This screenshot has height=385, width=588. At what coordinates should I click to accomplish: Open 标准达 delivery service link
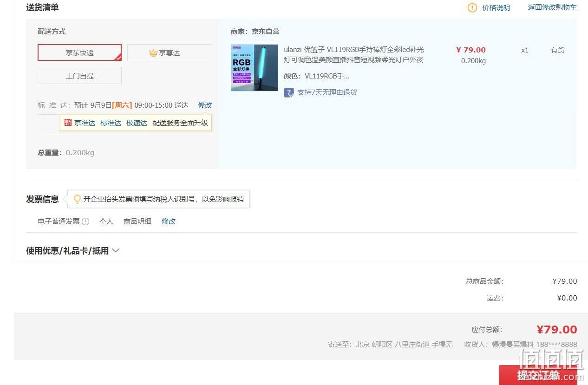(111, 123)
